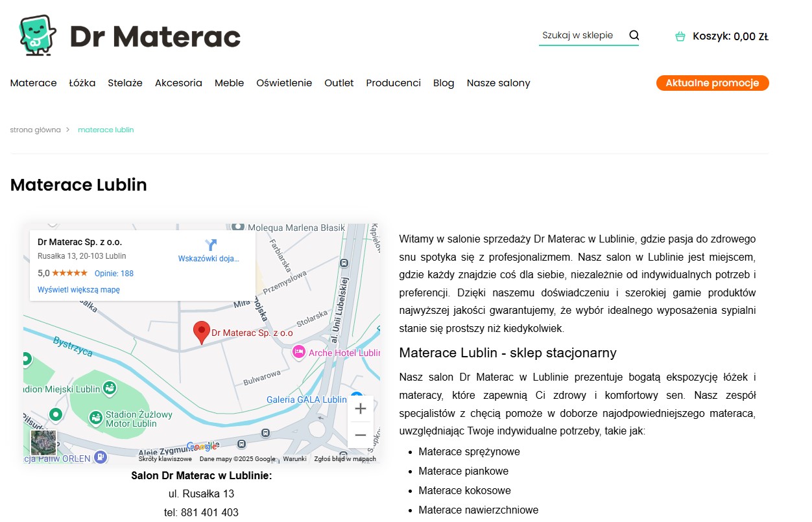Click the Galeria GALA Lublin label

click(x=307, y=399)
